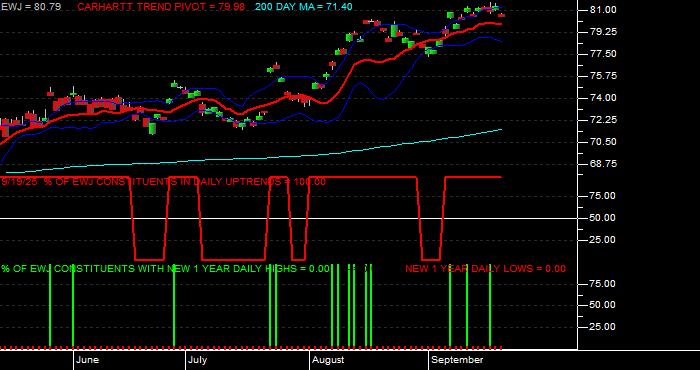Click the June month label on time axis
This screenshot has height=370, width=700.
coord(88,360)
